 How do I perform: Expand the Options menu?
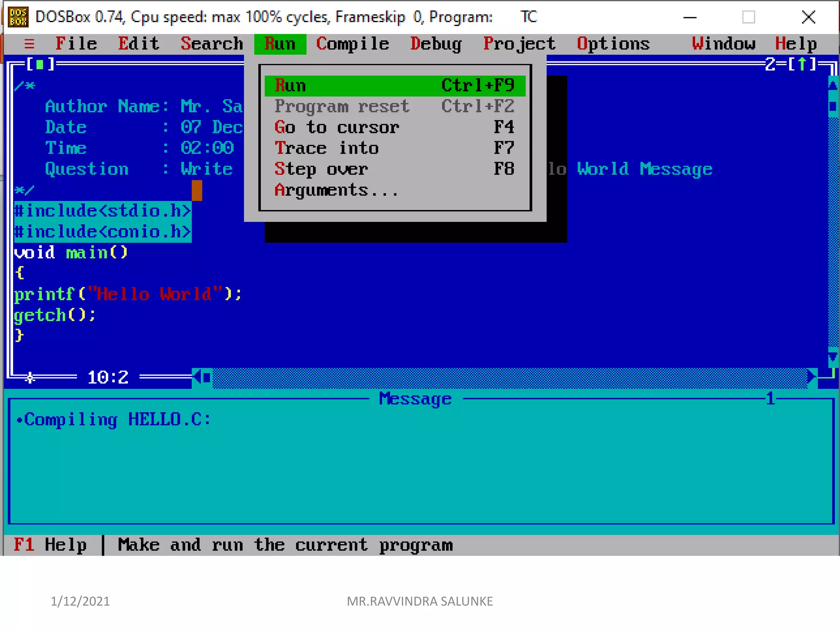click(x=613, y=44)
